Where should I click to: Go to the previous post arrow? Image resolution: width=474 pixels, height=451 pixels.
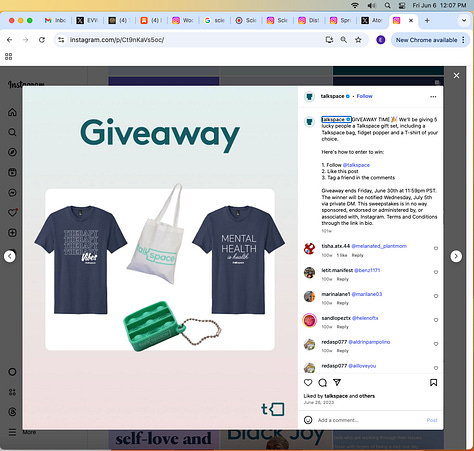coord(10,256)
